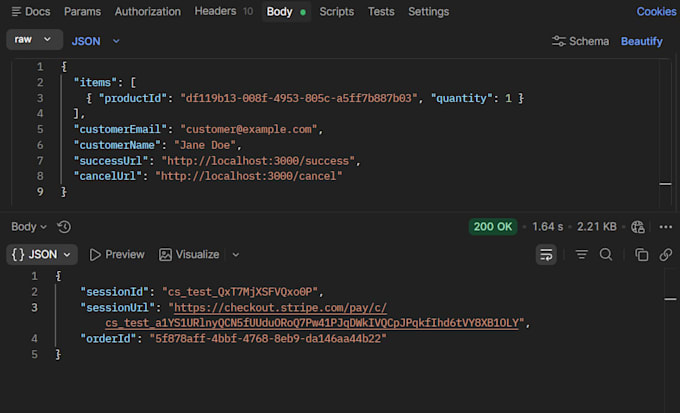
Task: Click the filter response icon
Action: [581, 255]
